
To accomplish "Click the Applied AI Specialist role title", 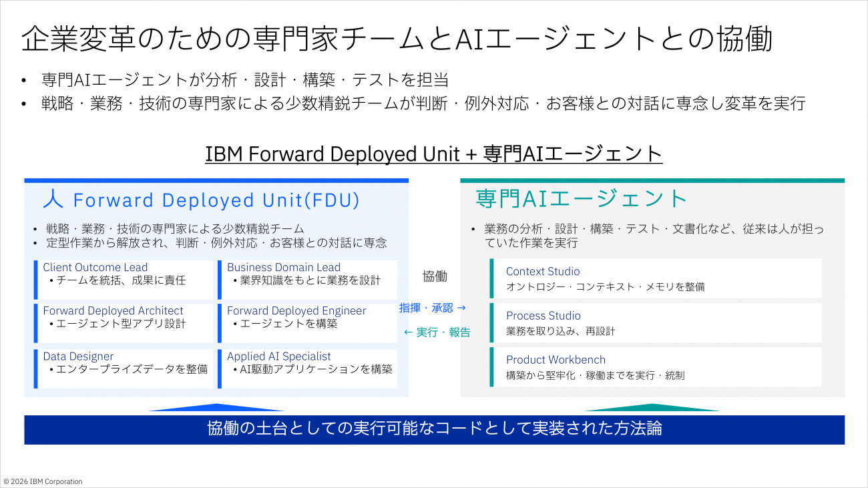I will coord(279,356).
